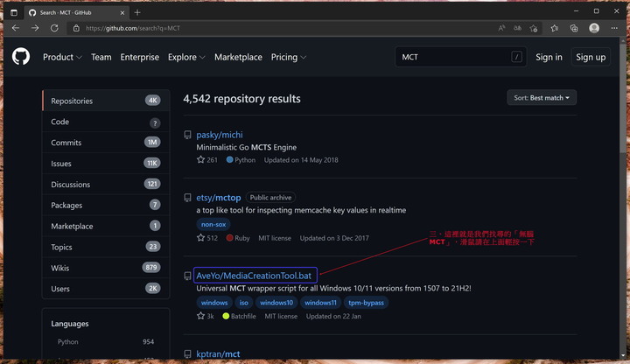Click the Read aloud icon in the address bar
Viewport: 630px width, 364px height.
point(501,28)
